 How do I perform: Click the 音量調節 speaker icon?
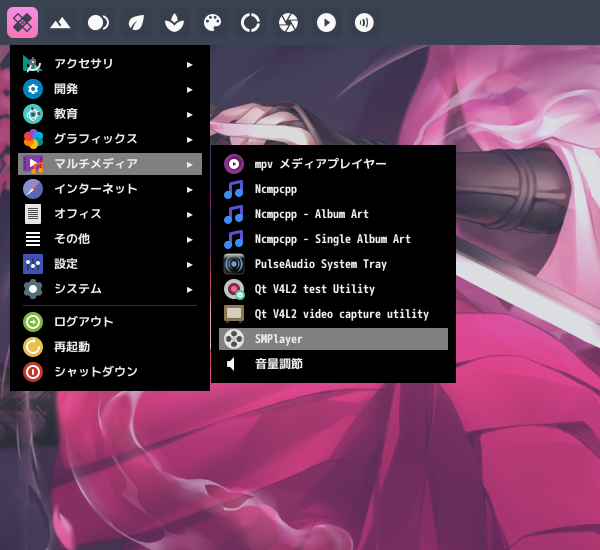(231, 364)
